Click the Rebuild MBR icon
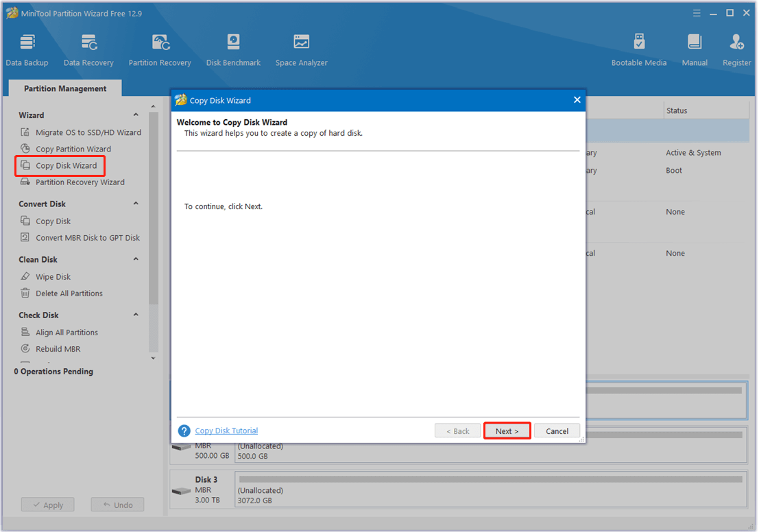Image resolution: width=759 pixels, height=532 pixels. [x=25, y=348]
